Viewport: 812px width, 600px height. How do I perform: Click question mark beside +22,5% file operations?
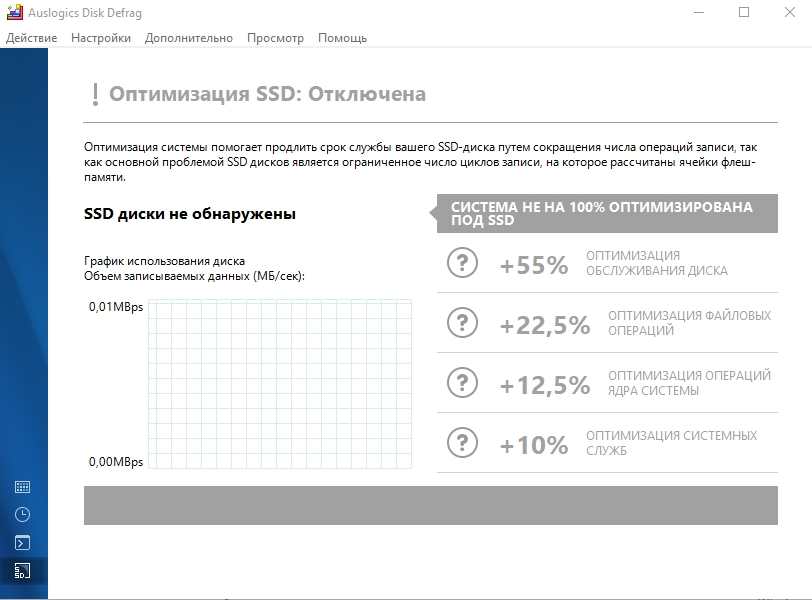462,323
